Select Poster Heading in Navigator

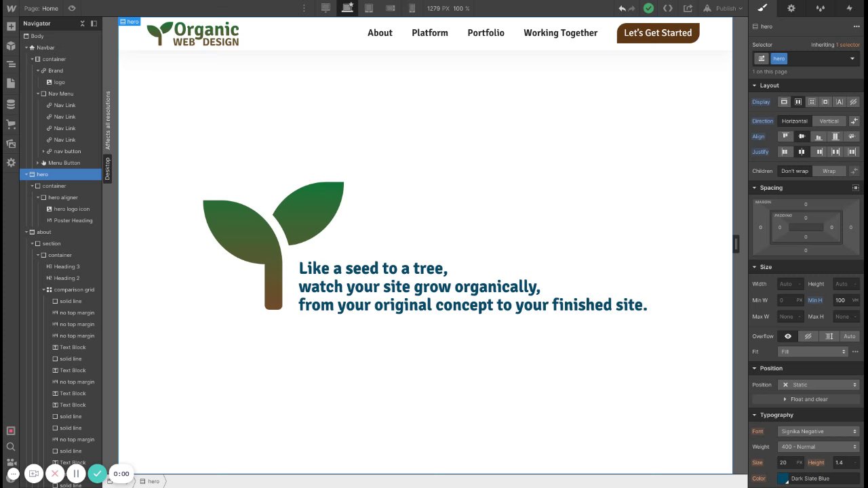click(73, 220)
